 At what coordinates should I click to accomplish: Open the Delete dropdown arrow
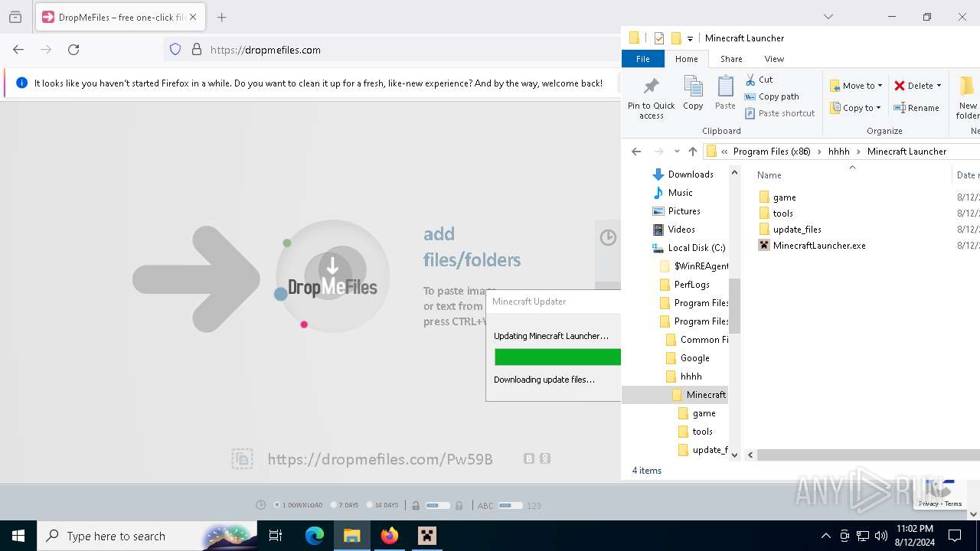(939, 86)
